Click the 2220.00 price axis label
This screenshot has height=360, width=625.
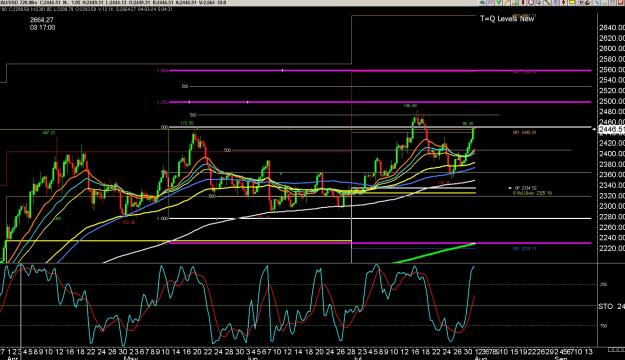tap(612, 248)
